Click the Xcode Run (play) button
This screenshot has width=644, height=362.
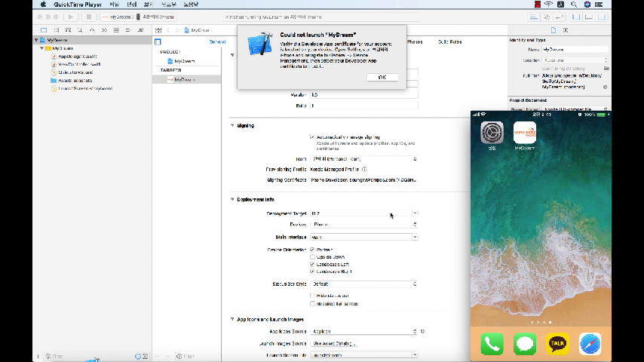pos(71,17)
